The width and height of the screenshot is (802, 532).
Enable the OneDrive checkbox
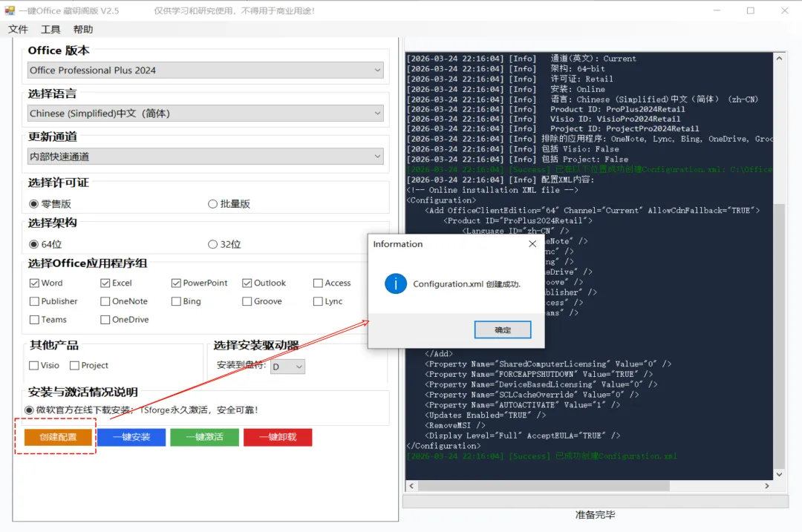(105, 320)
